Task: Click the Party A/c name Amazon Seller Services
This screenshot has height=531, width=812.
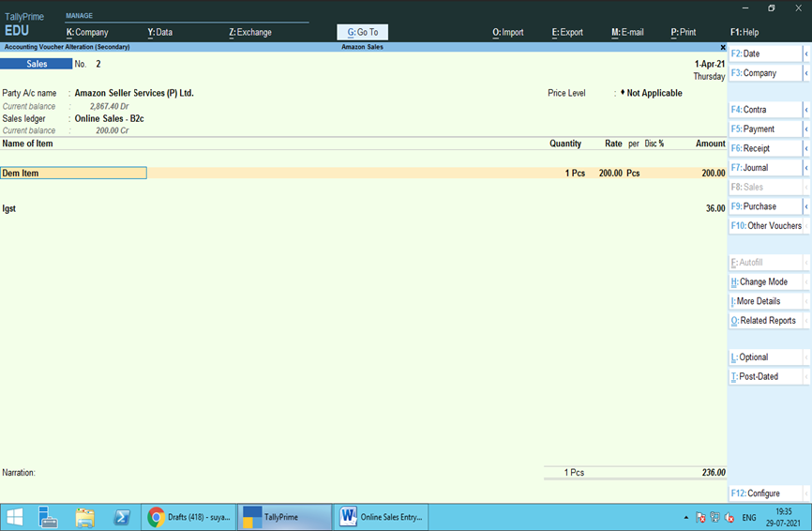Action: click(134, 93)
